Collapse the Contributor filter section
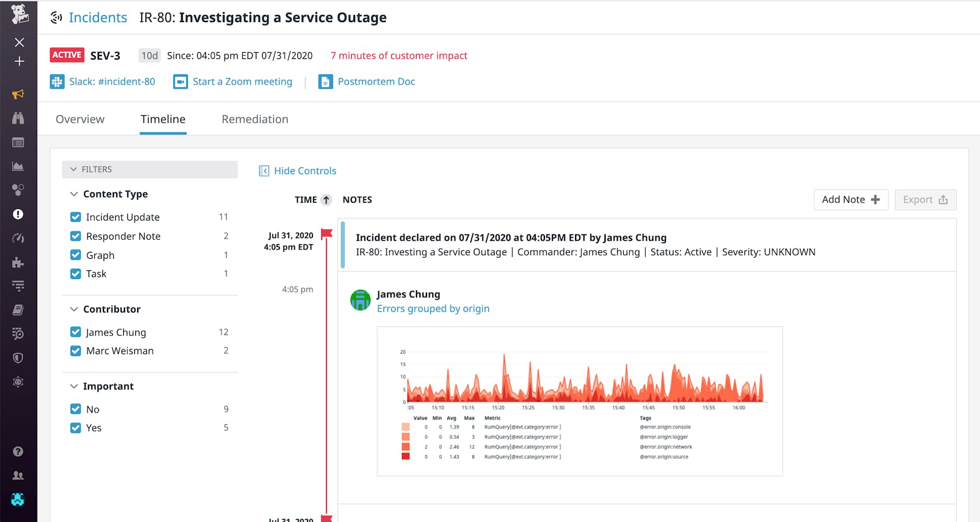980x522 pixels. 73,309
